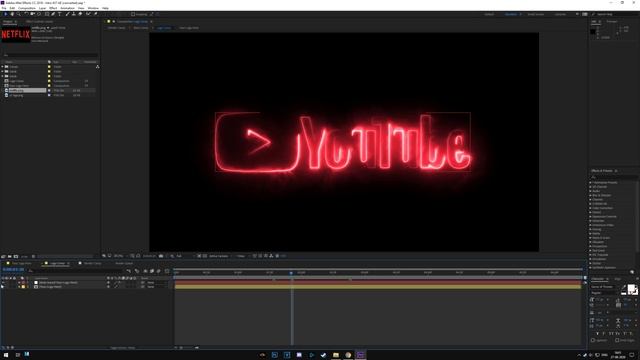Click the trash icon in Project panel footer
This screenshot has height=360, width=640.
coord(33,256)
